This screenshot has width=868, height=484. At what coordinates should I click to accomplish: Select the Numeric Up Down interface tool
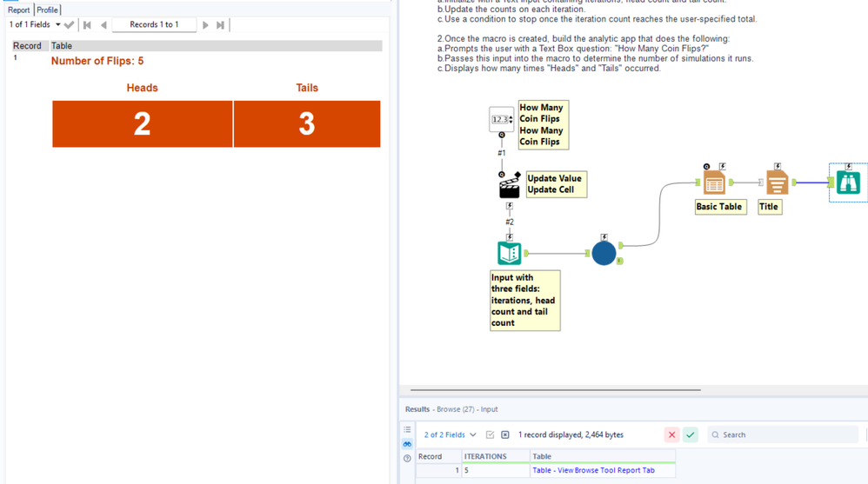[x=502, y=119]
